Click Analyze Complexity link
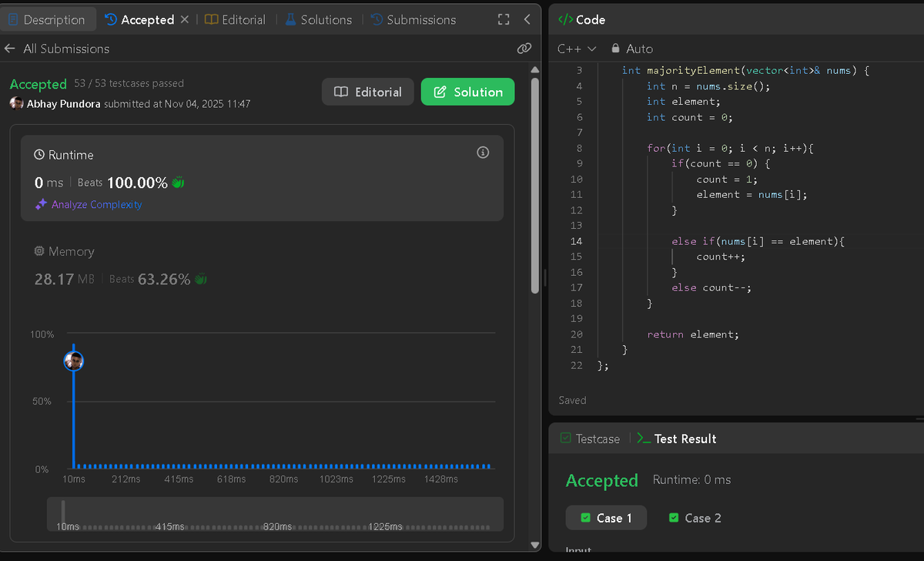The height and width of the screenshot is (561, 924). 96,204
